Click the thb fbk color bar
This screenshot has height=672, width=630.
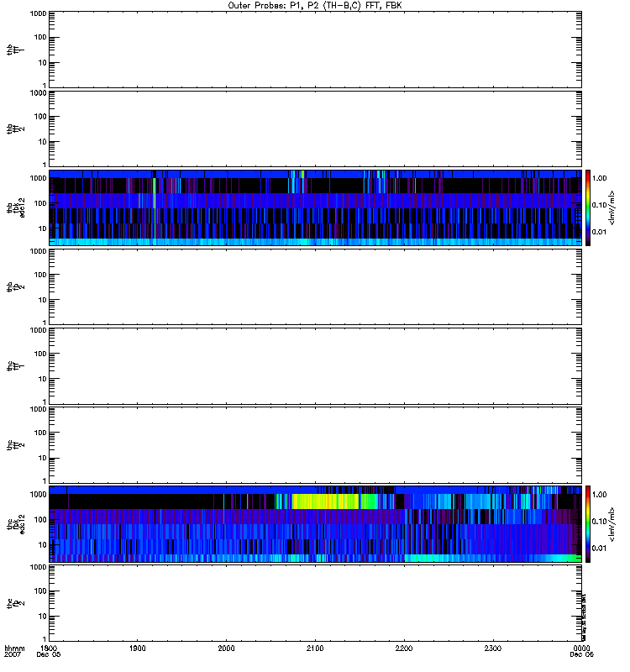coord(588,207)
